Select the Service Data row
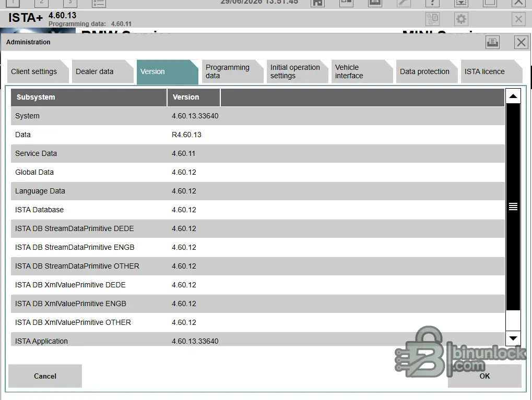 pos(258,153)
